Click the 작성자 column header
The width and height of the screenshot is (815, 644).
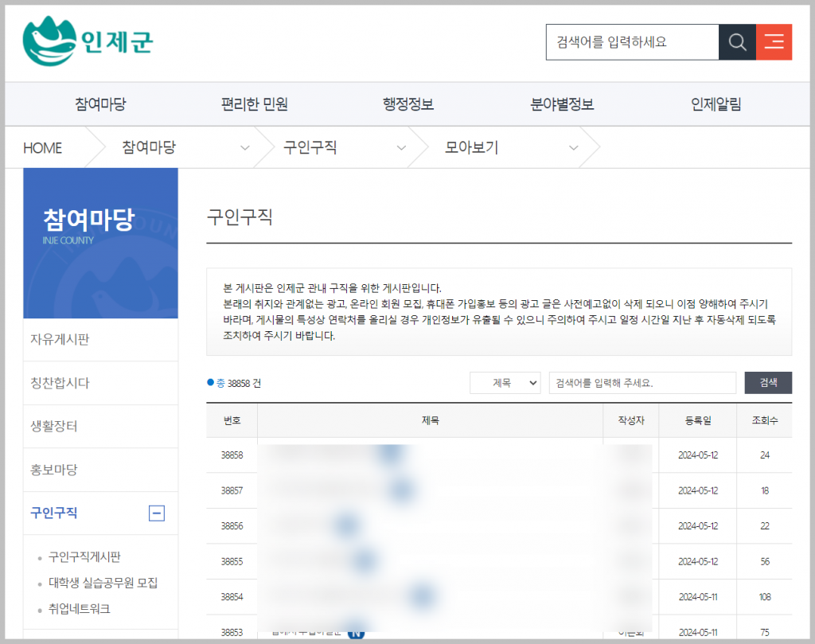point(631,420)
